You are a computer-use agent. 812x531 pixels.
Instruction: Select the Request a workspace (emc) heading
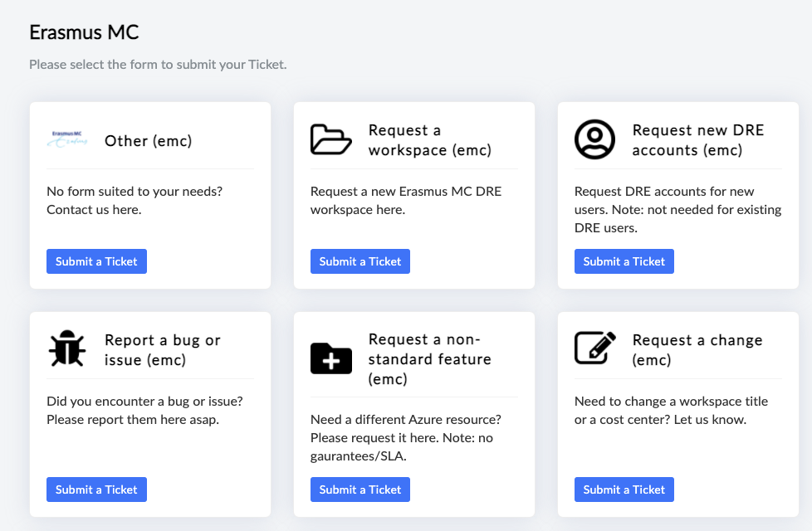coord(429,140)
